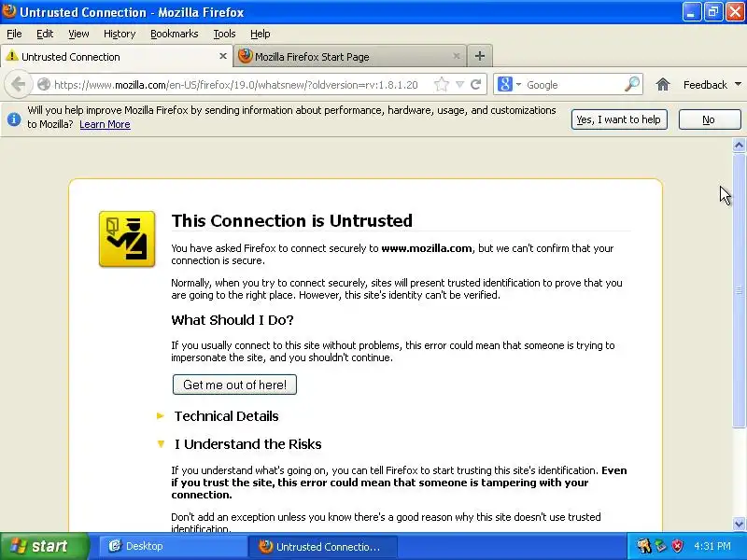Image resolution: width=747 pixels, height=560 pixels.
Task: Close the Mozilla Firefox Start Page tab
Action: point(456,56)
